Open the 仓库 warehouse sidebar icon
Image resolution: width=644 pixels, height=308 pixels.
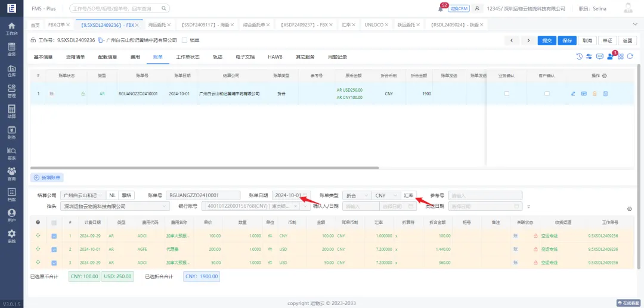(x=11, y=71)
